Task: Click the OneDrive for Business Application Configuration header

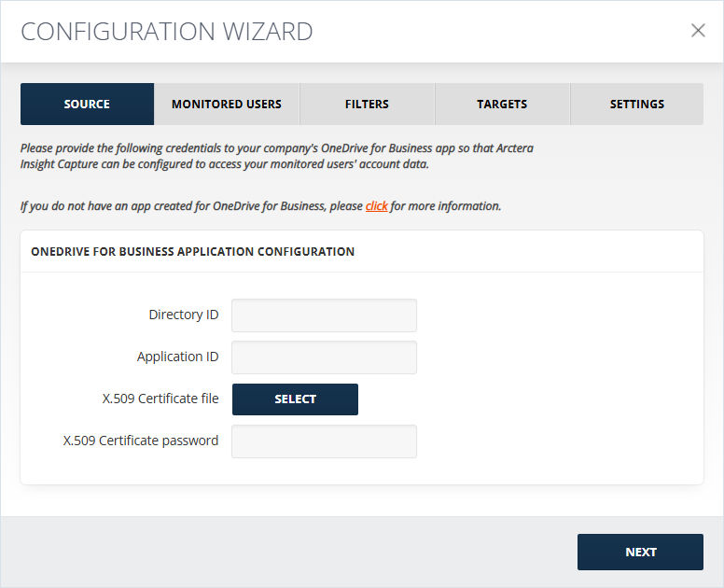Action: (x=192, y=251)
